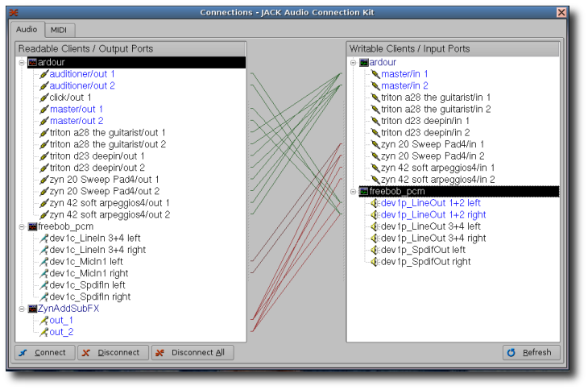Click ardour client icon in Input Ports
588x390 pixels.
pyautogui.click(x=364, y=63)
